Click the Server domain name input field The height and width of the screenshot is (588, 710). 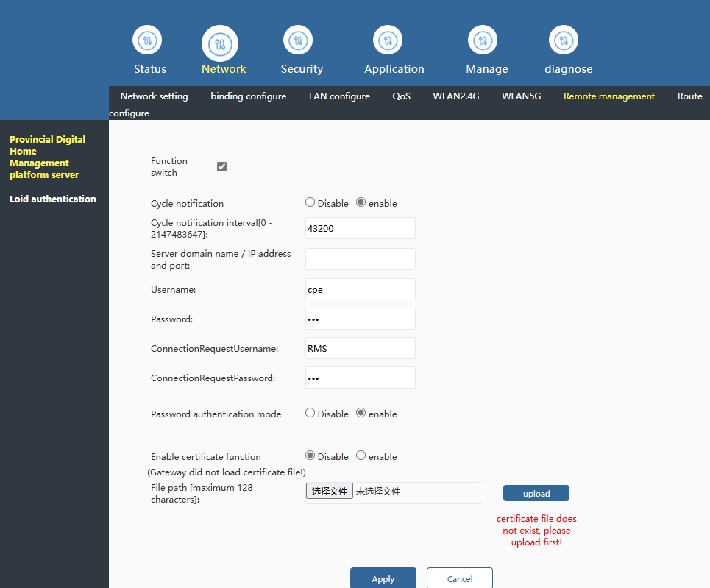[361, 259]
